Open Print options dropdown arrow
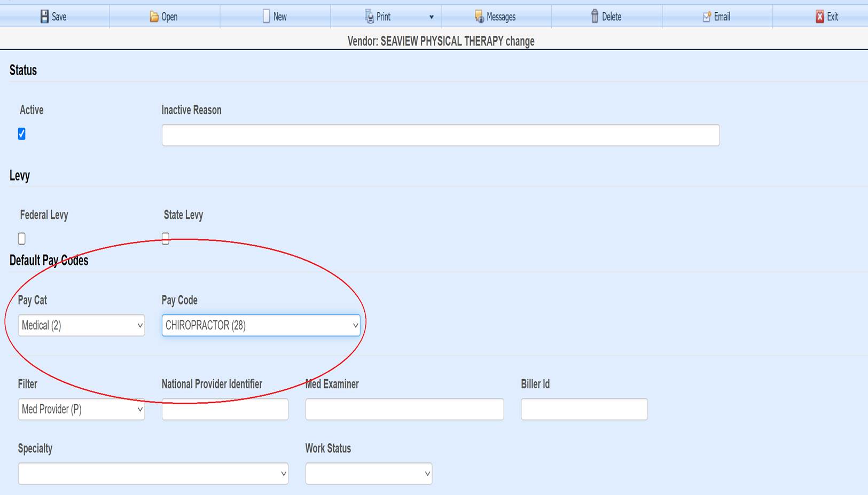Image resolution: width=868 pixels, height=495 pixels. pyautogui.click(x=432, y=17)
